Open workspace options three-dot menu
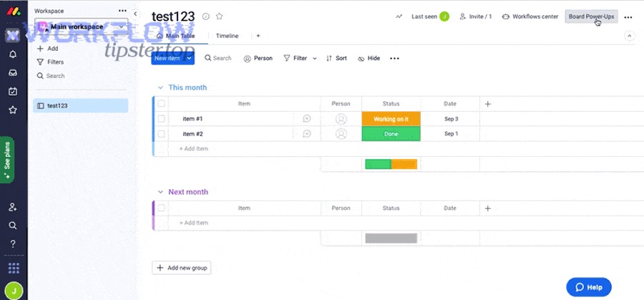Screen dimensions: 644x300 point(122,11)
